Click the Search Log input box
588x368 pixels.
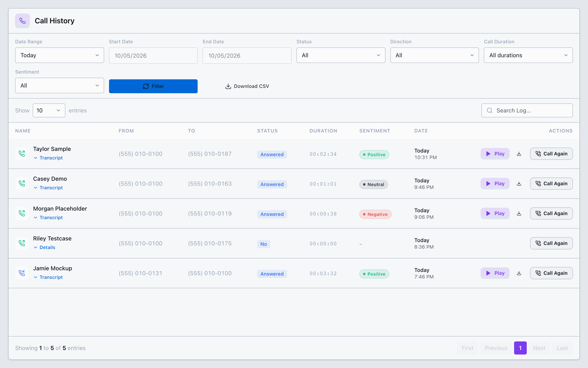(x=527, y=110)
